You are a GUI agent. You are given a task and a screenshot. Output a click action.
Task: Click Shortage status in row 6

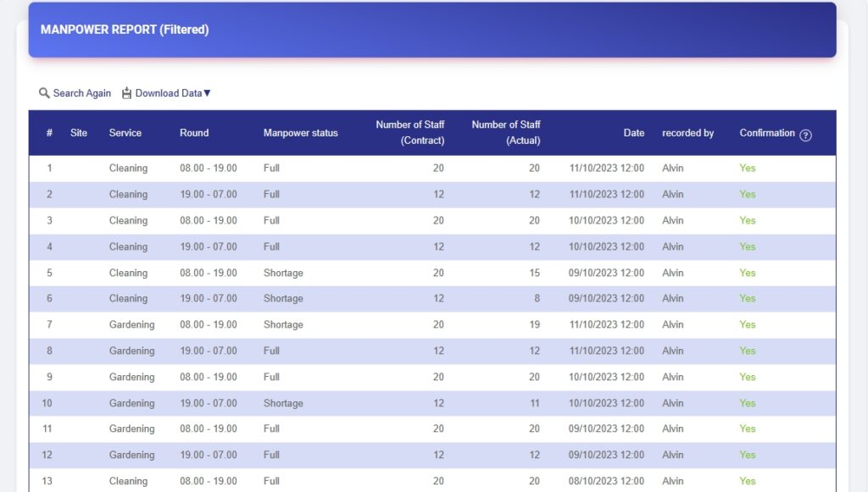[283, 298]
